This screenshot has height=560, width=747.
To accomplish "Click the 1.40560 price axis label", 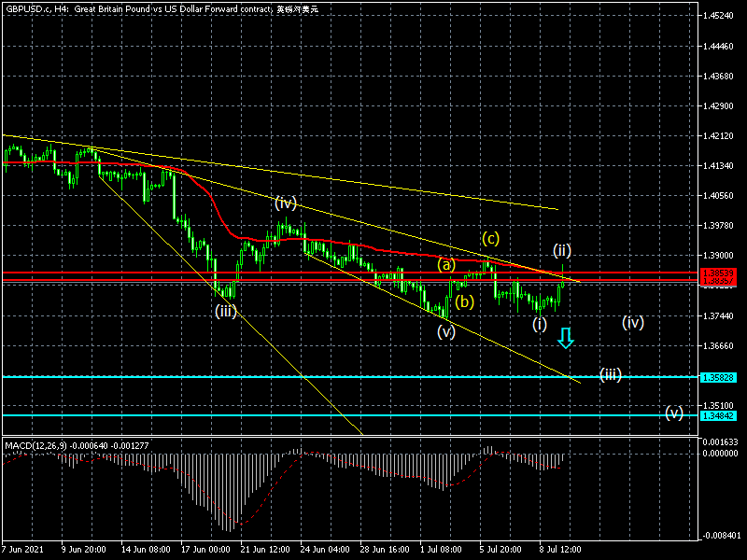I will click(x=718, y=196).
